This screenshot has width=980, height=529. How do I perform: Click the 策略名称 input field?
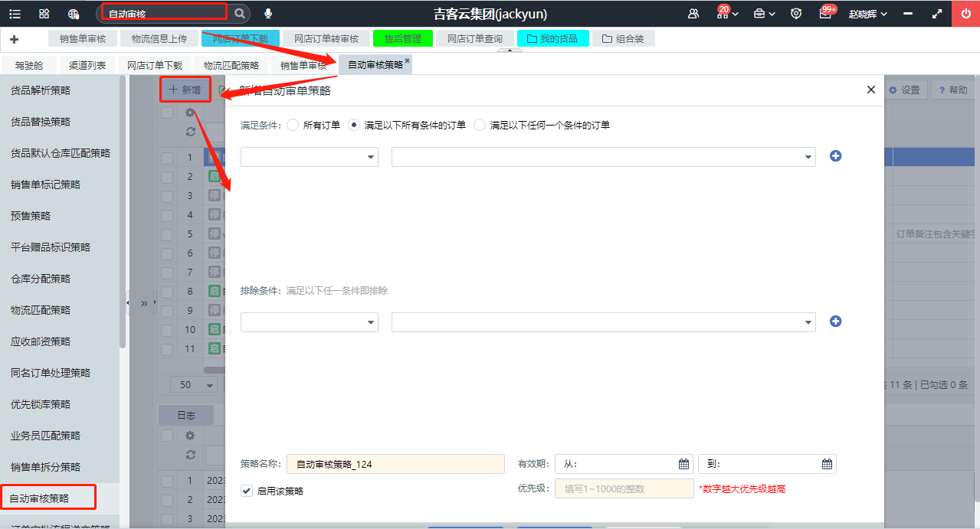click(395, 464)
